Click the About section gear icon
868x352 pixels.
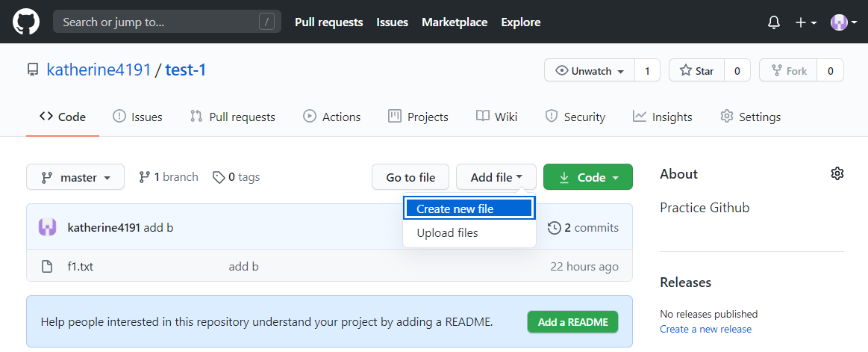(x=837, y=174)
